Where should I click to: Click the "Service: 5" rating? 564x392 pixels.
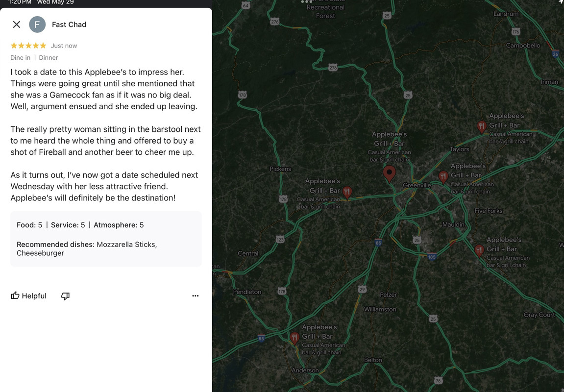pyautogui.click(x=68, y=225)
